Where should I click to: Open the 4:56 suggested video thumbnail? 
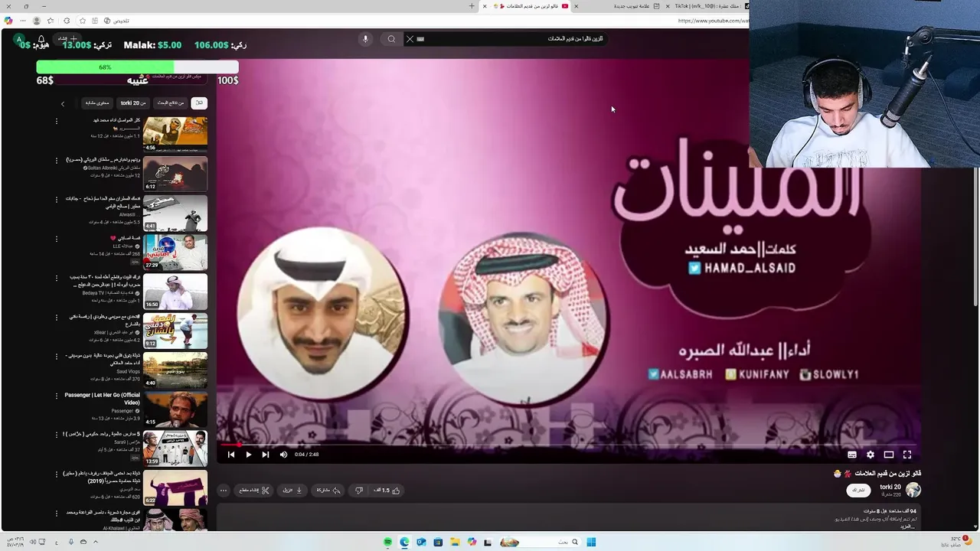175,134
